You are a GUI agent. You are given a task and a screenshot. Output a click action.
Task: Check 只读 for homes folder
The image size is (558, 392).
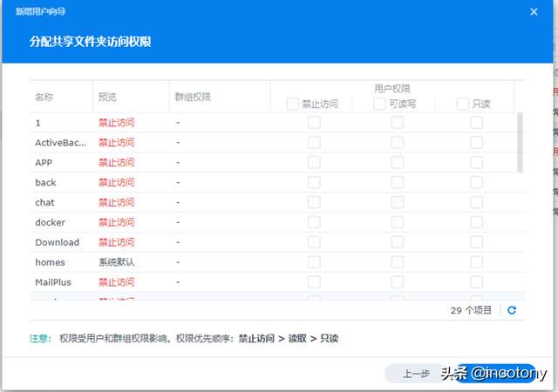pyautogui.click(x=477, y=262)
